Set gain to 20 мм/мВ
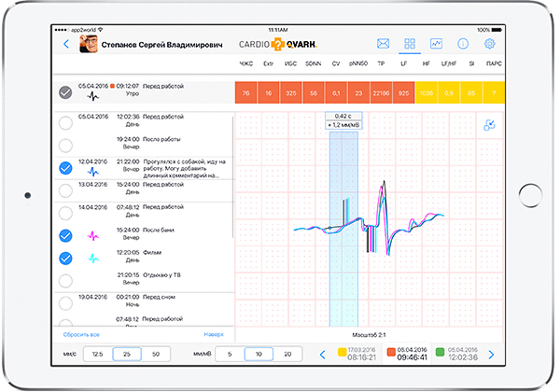Image resolution: width=560 pixels, height=392 pixels. 287,354
